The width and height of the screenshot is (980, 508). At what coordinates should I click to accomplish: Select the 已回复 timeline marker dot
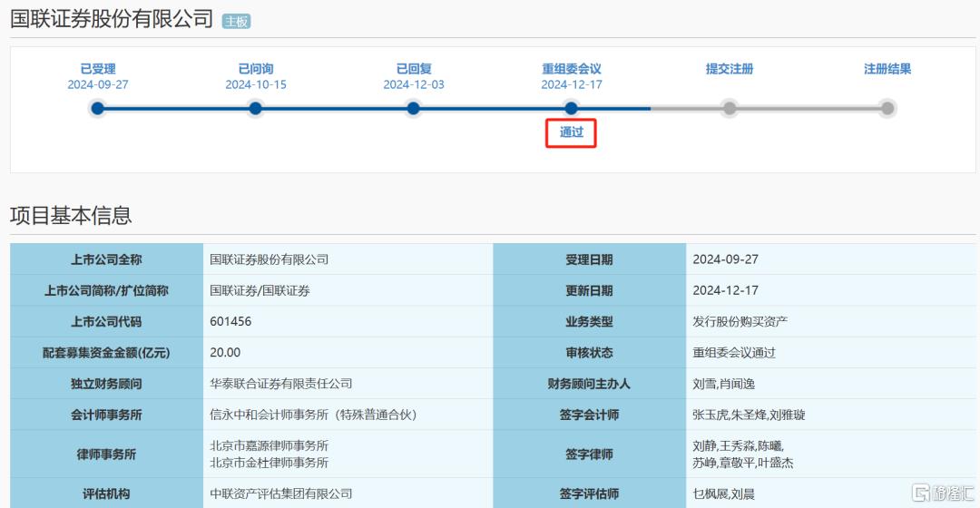pos(413,109)
